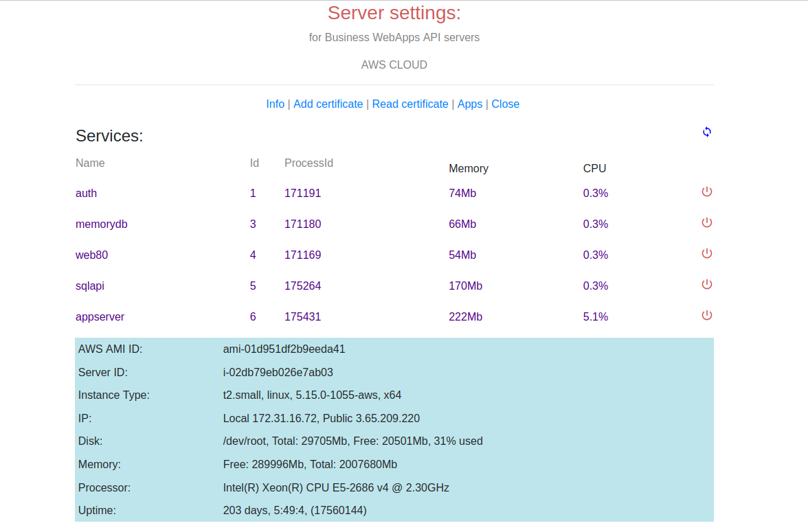Click the Uptime label
Image resolution: width=808 pixels, height=532 pixels.
(x=97, y=510)
